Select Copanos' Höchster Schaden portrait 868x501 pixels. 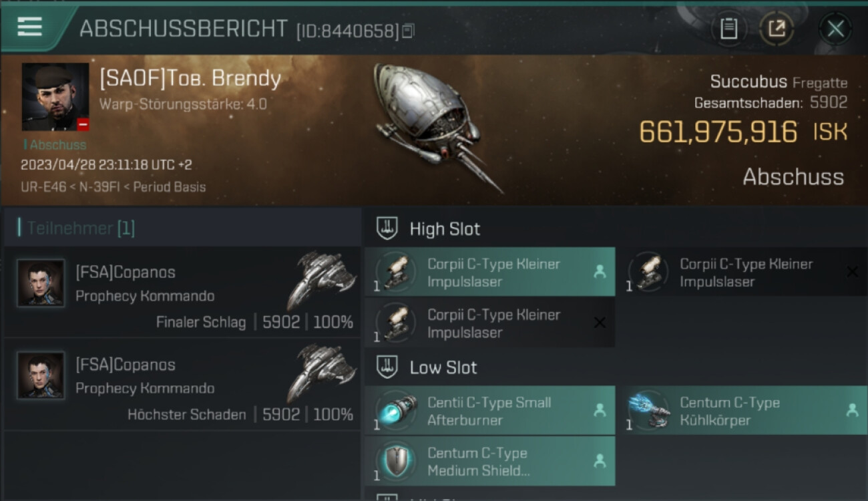[x=41, y=375]
